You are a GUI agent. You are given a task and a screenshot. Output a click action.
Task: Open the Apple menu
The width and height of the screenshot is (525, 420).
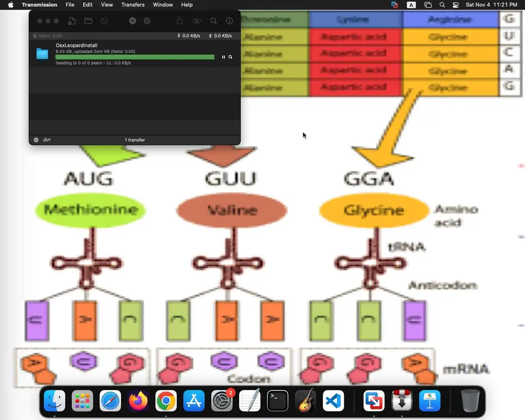click(11, 5)
